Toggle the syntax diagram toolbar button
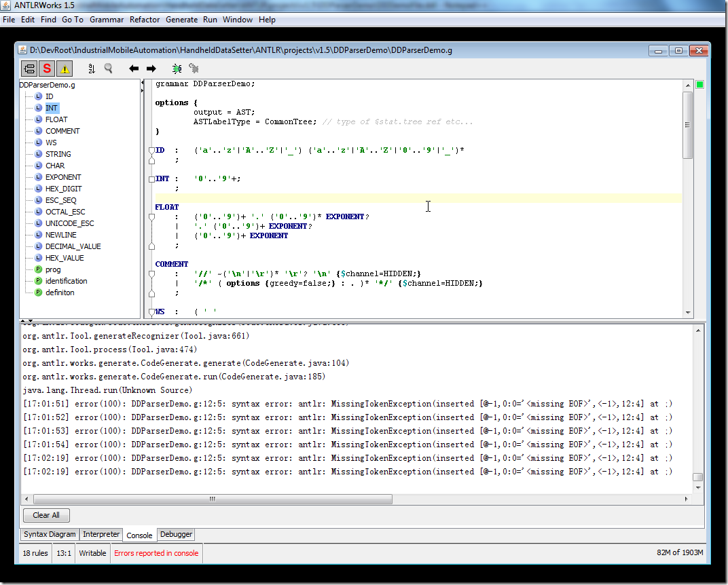728x585 pixels. [x=29, y=68]
